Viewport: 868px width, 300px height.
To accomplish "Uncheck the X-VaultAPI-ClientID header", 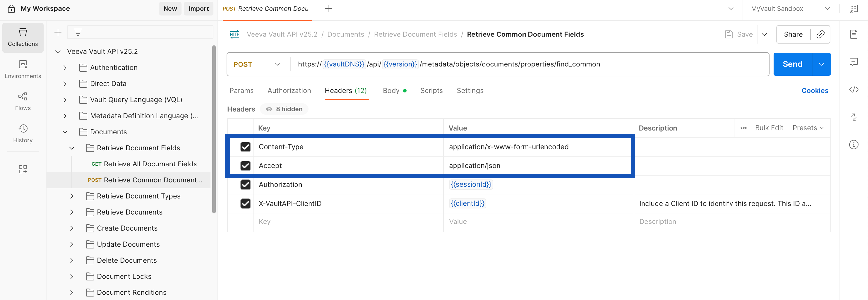I will coord(245,204).
